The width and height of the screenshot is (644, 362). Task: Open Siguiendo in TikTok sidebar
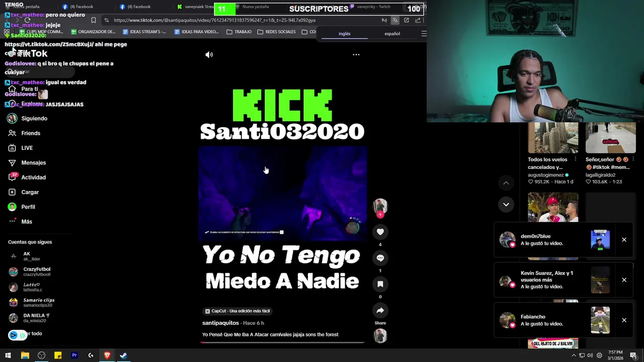tap(28, 119)
